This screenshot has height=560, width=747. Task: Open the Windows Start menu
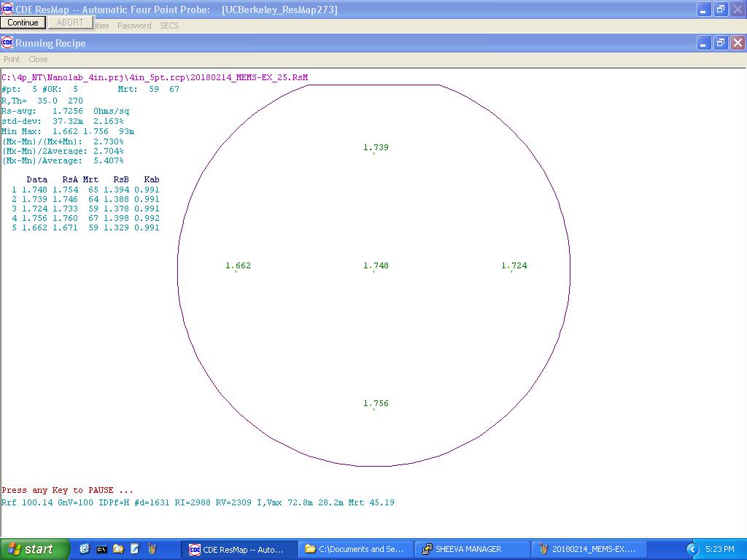pos(35,549)
